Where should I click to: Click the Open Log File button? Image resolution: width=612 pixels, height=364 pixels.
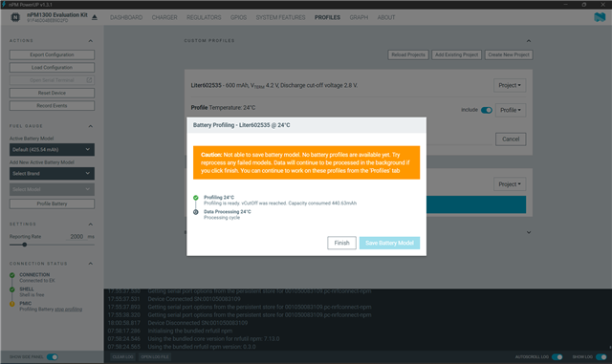[x=155, y=357]
